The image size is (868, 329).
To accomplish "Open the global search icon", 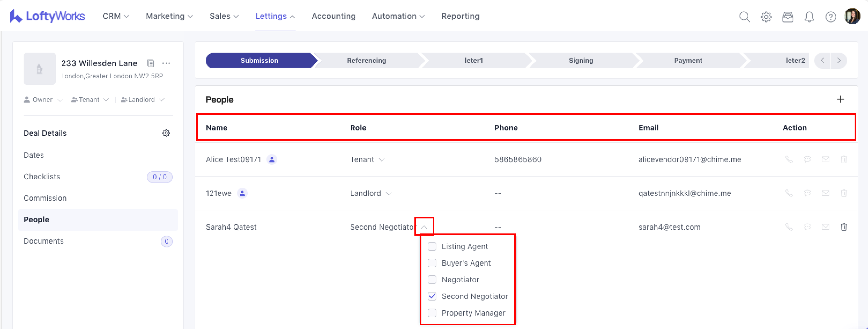I will pyautogui.click(x=744, y=17).
